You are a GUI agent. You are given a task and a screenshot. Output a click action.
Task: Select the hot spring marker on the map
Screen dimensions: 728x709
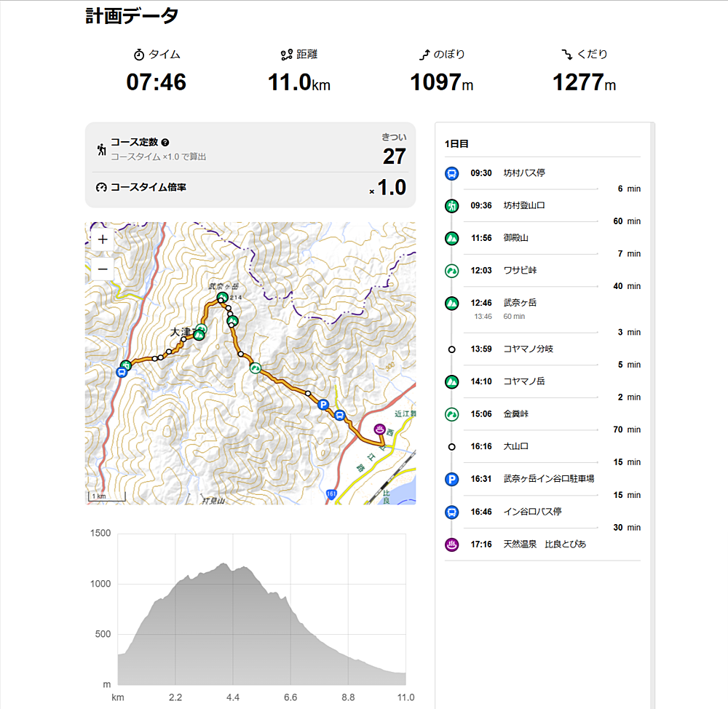pyautogui.click(x=380, y=429)
